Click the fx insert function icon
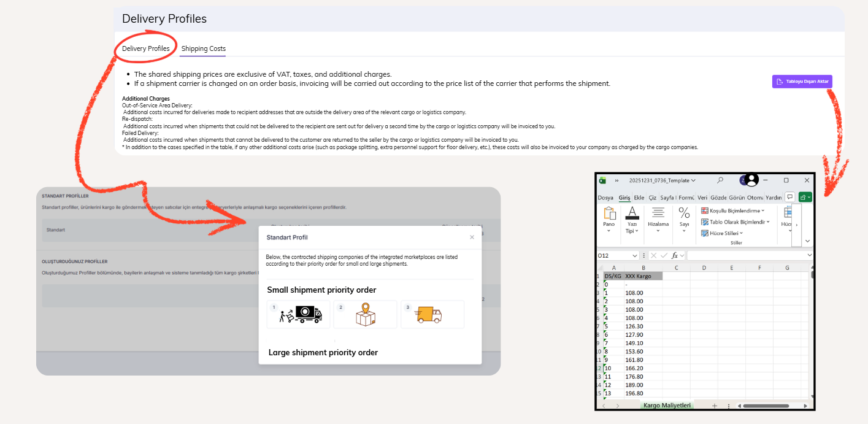 coord(675,255)
